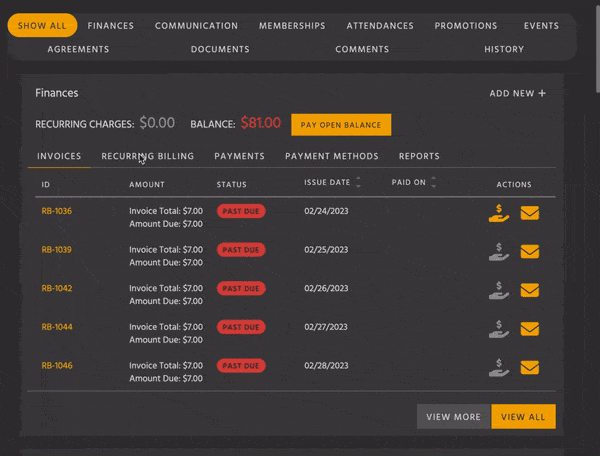Click the $81.00 balance amount
This screenshot has width=600, height=456.
pyautogui.click(x=261, y=123)
